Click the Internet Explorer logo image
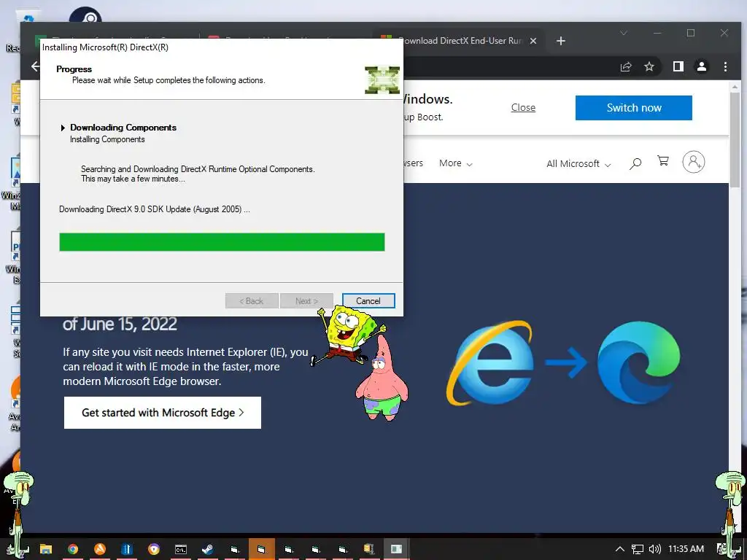This screenshot has width=747, height=560. 489,363
